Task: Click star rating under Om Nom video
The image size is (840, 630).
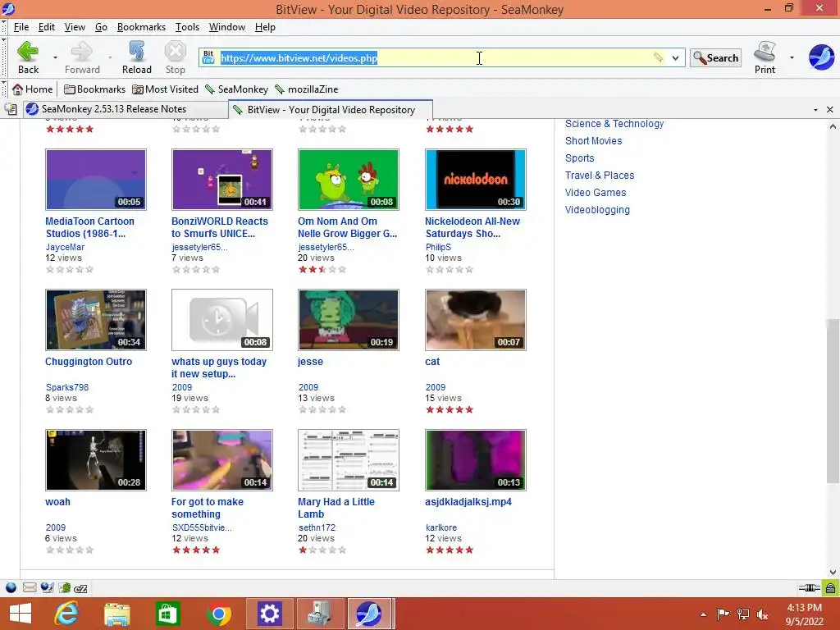Action: tap(322, 269)
